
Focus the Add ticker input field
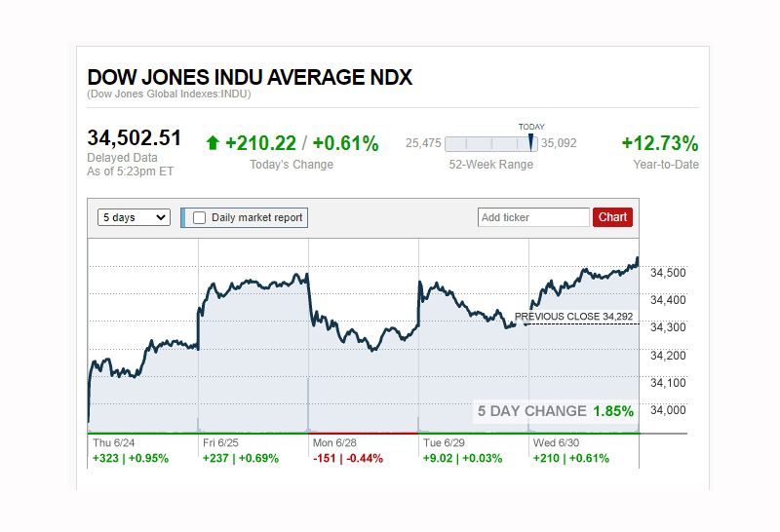coord(533,217)
